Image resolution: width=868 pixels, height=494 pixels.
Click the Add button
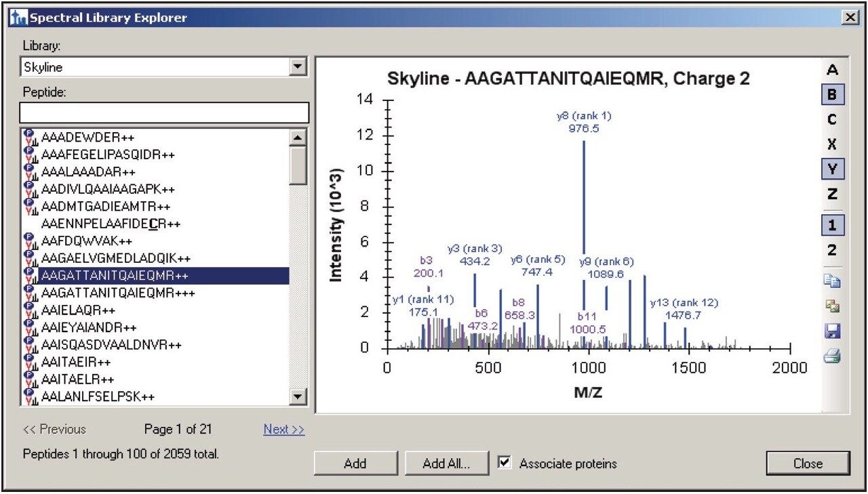tap(355, 464)
